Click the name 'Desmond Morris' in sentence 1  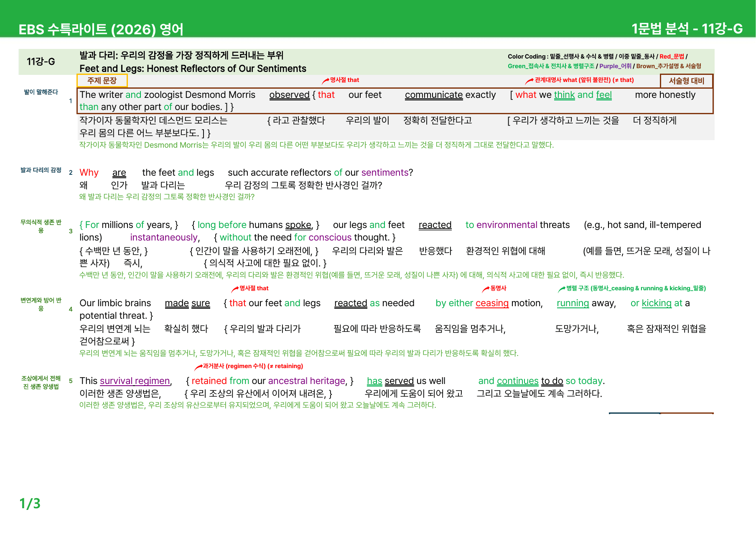click(x=220, y=95)
